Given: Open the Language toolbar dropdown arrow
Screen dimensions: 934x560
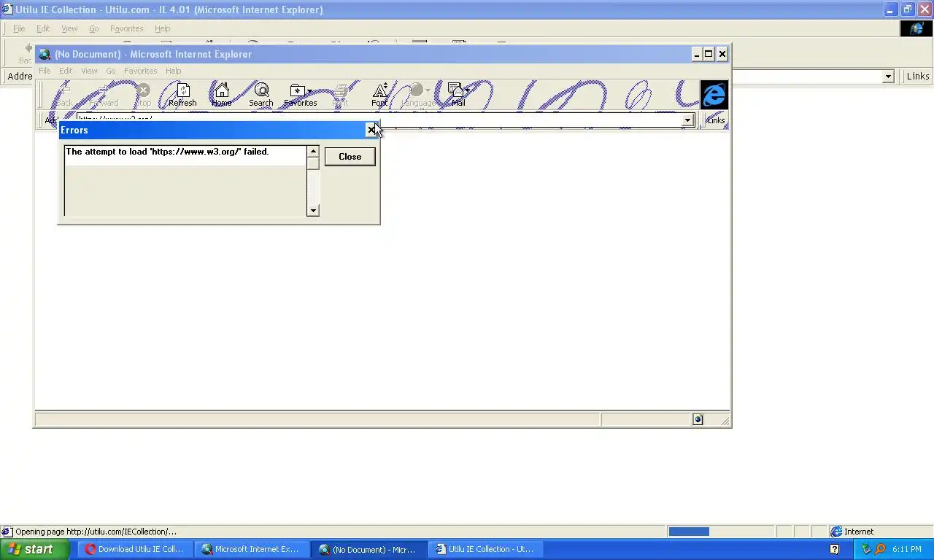Looking at the screenshot, I should tap(428, 91).
